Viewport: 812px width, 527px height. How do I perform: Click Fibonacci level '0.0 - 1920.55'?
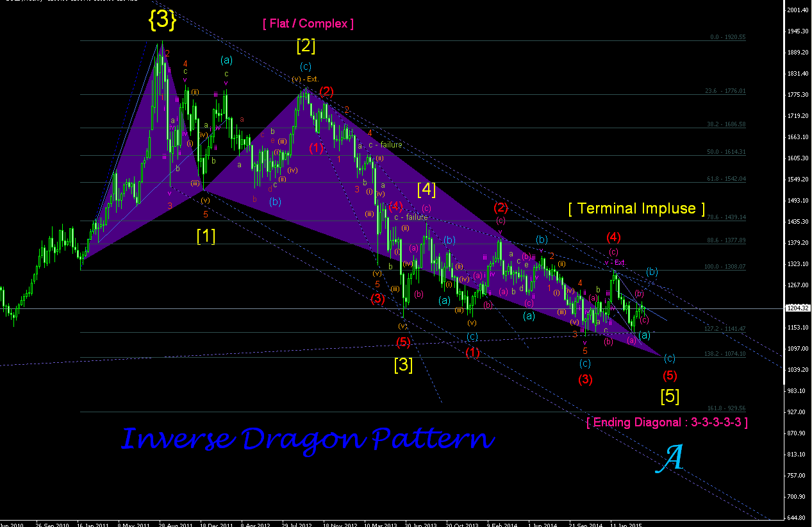(x=728, y=37)
